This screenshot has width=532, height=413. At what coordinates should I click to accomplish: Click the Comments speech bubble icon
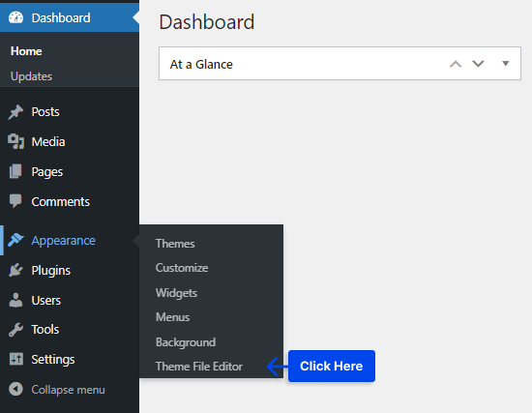tap(15, 201)
